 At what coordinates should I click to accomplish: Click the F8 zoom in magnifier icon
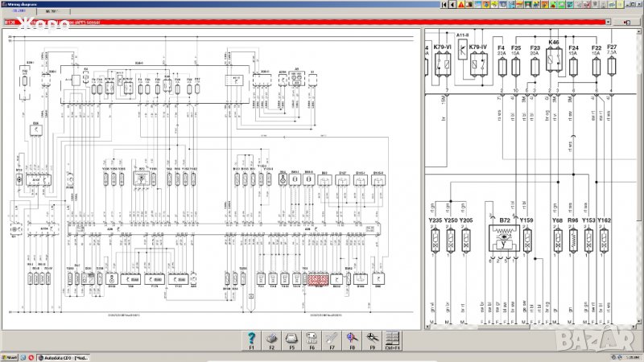tap(352, 338)
